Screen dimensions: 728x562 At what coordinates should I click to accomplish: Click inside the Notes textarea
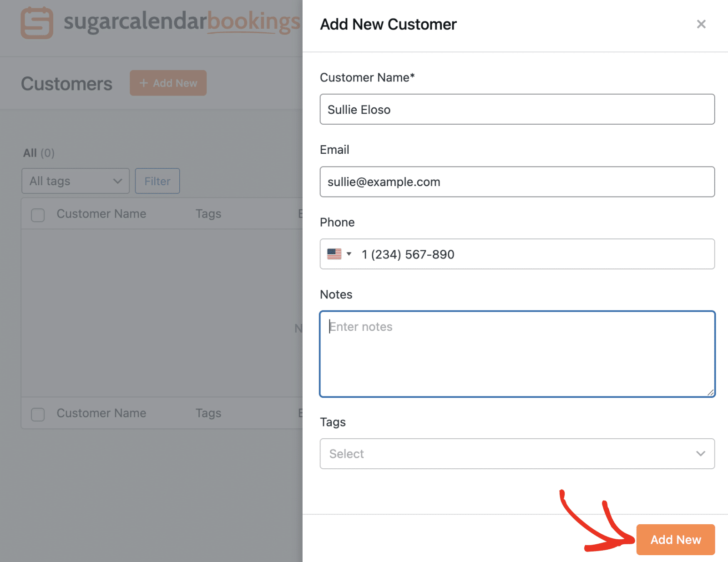click(x=517, y=354)
